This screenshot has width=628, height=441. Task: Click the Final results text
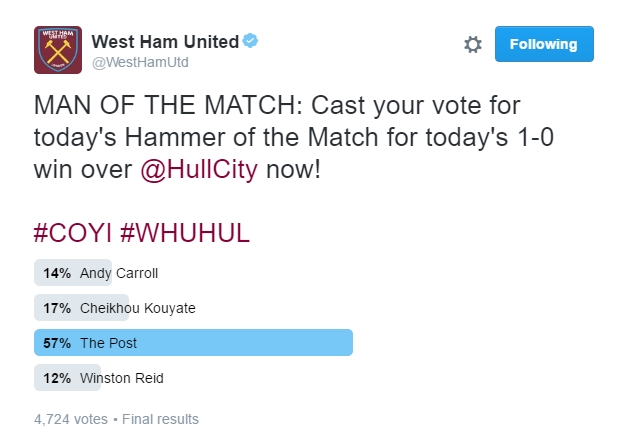click(160, 419)
